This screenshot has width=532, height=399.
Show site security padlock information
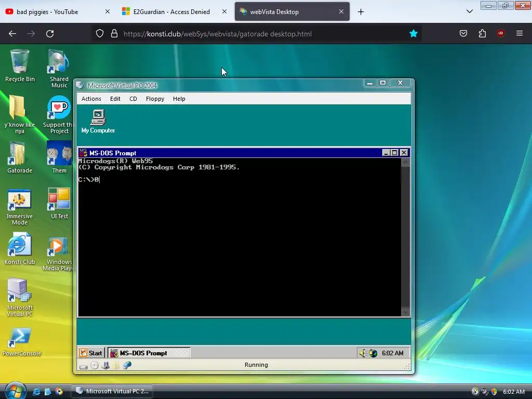[x=114, y=33]
